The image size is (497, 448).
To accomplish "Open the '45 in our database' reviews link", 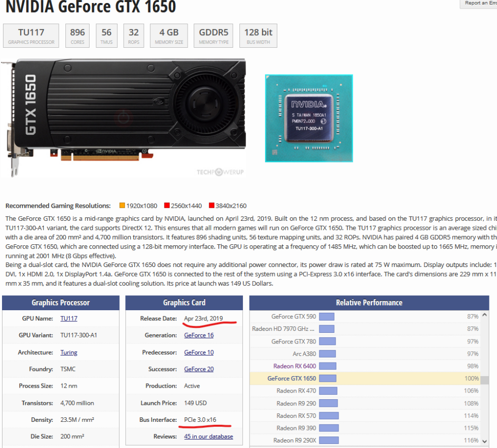I will (208, 436).
